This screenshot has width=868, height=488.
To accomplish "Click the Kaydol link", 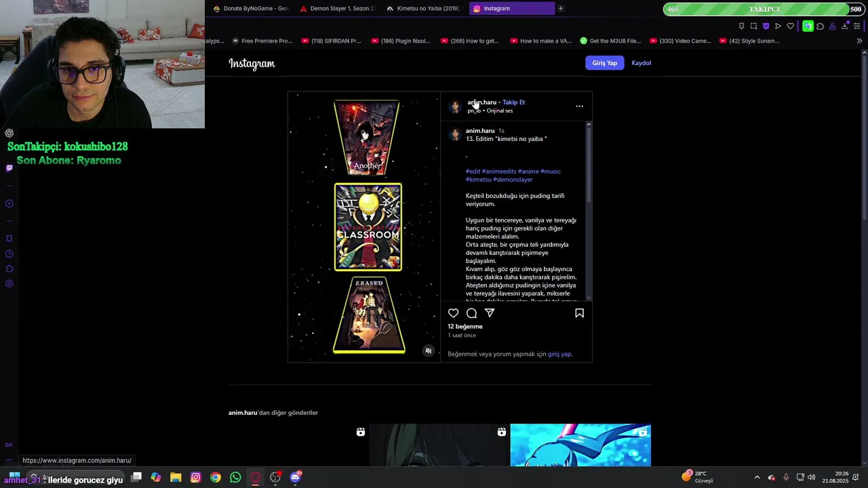I will [x=641, y=63].
